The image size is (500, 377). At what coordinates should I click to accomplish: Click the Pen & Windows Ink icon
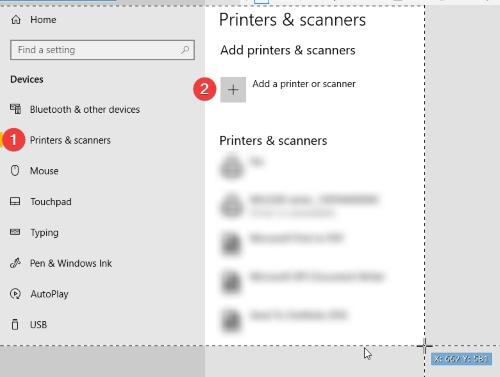[15, 263]
